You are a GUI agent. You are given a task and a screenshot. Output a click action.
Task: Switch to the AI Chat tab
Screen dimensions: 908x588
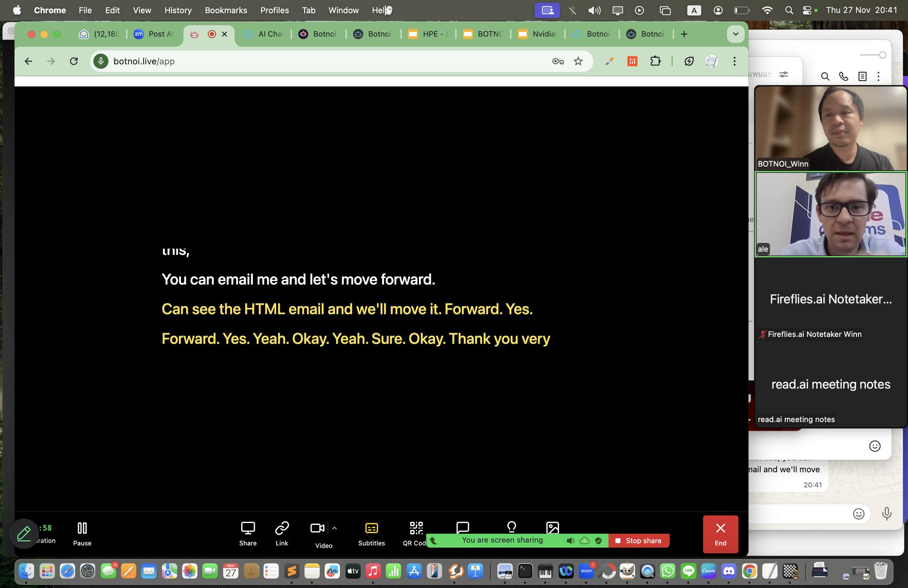pos(264,34)
